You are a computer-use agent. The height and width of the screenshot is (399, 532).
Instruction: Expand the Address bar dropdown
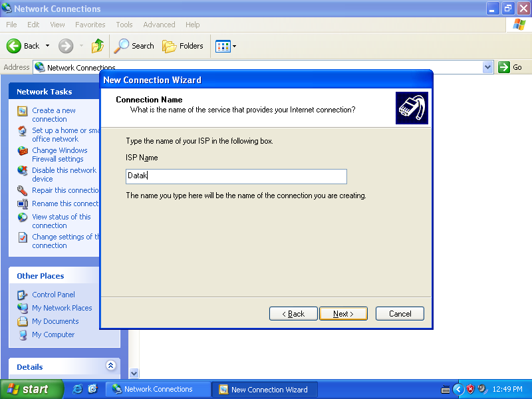[487, 67]
